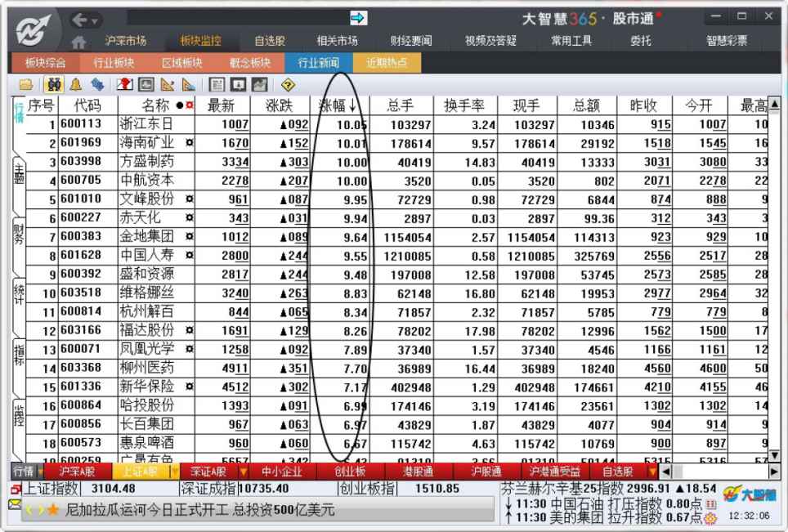Click the black dot icon in the 名称 header
The width and height of the screenshot is (788, 532).
[180, 105]
